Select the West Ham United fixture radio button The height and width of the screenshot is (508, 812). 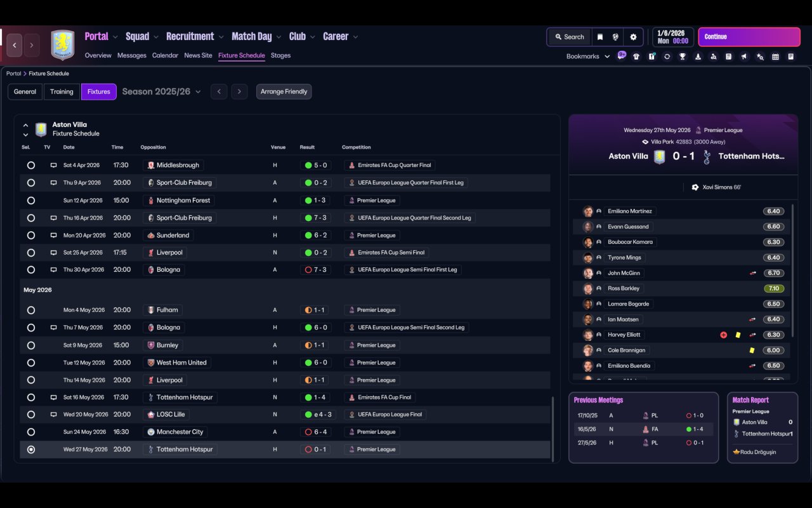(31, 363)
